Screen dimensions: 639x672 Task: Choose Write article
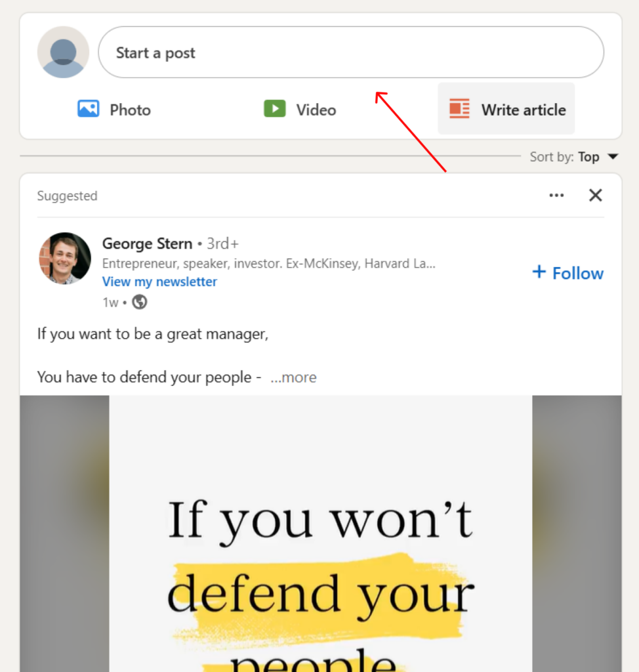(506, 109)
